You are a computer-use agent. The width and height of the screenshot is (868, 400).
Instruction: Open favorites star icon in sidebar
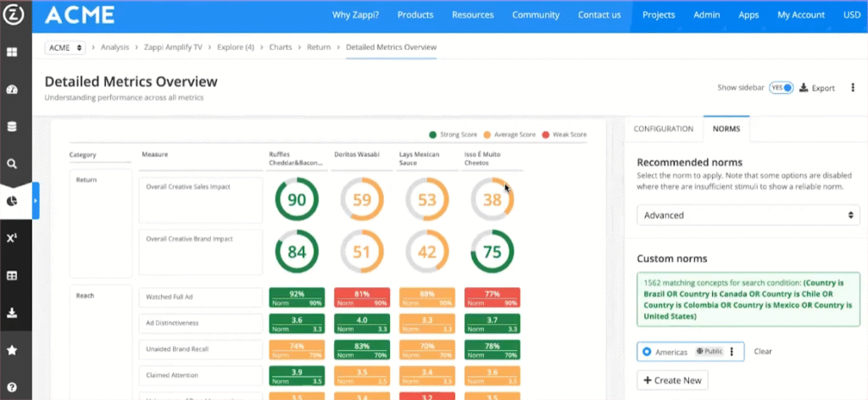tap(12, 350)
